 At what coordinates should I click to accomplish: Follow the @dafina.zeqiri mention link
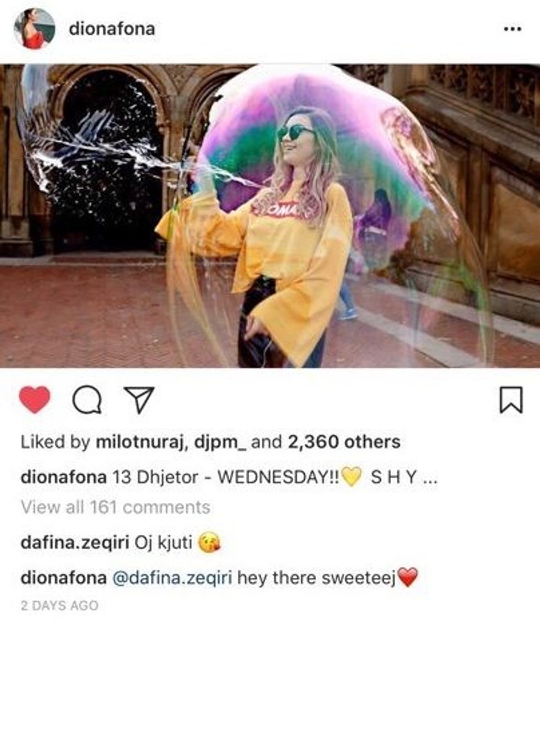click(x=172, y=578)
